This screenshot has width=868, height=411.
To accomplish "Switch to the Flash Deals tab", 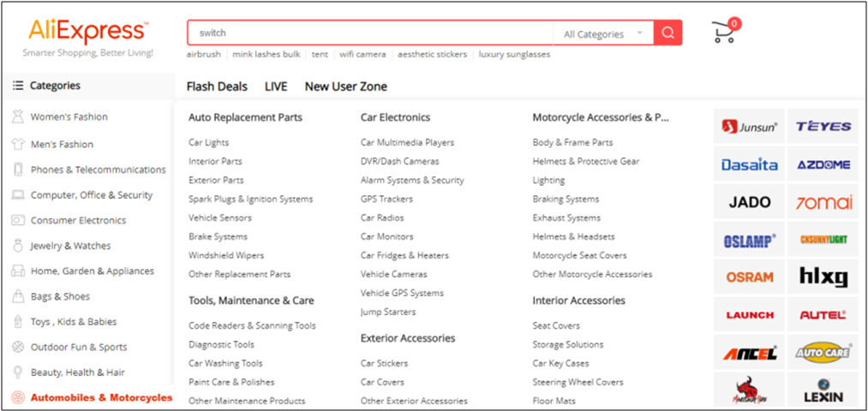I will [x=217, y=86].
